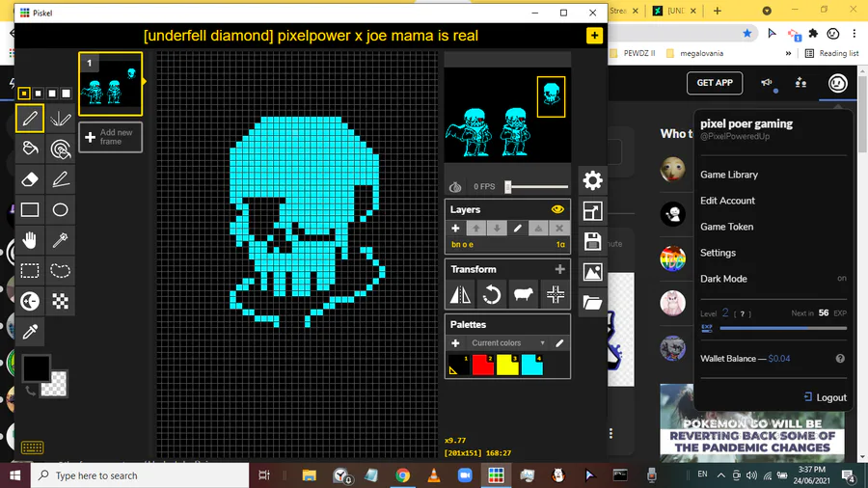The width and height of the screenshot is (868, 488).
Task: Select the Rectangle selection tool
Action: click(x=30, y=271)
